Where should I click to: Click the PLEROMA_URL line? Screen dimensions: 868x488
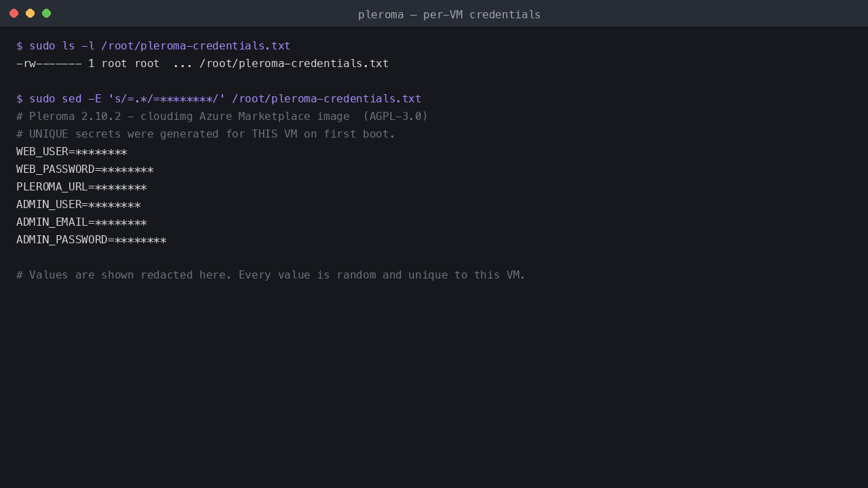point(81,187)
